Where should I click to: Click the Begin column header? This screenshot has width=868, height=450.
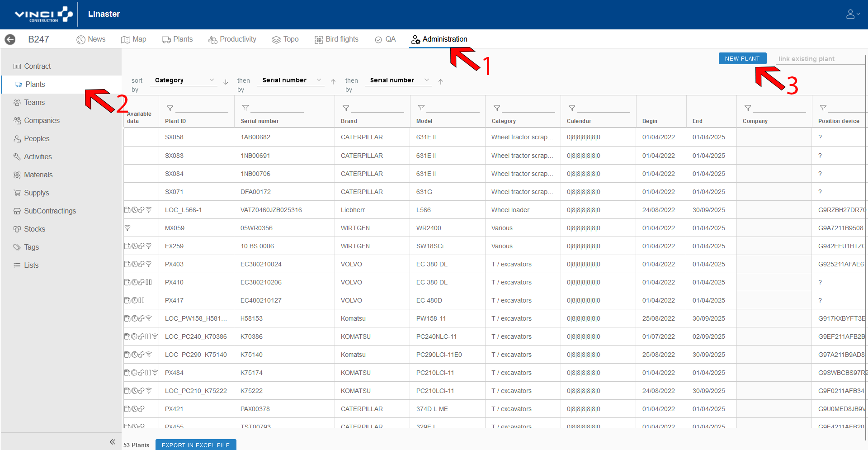650,121
